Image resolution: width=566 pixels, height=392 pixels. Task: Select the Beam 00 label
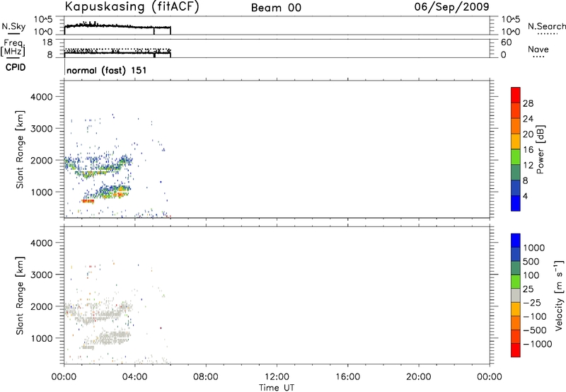click(276, 8)
